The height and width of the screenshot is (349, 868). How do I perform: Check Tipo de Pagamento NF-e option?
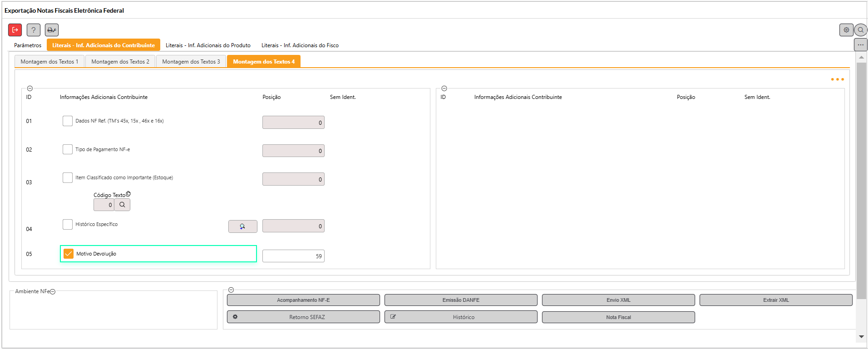pyautogui.click(x=68, y=149)
